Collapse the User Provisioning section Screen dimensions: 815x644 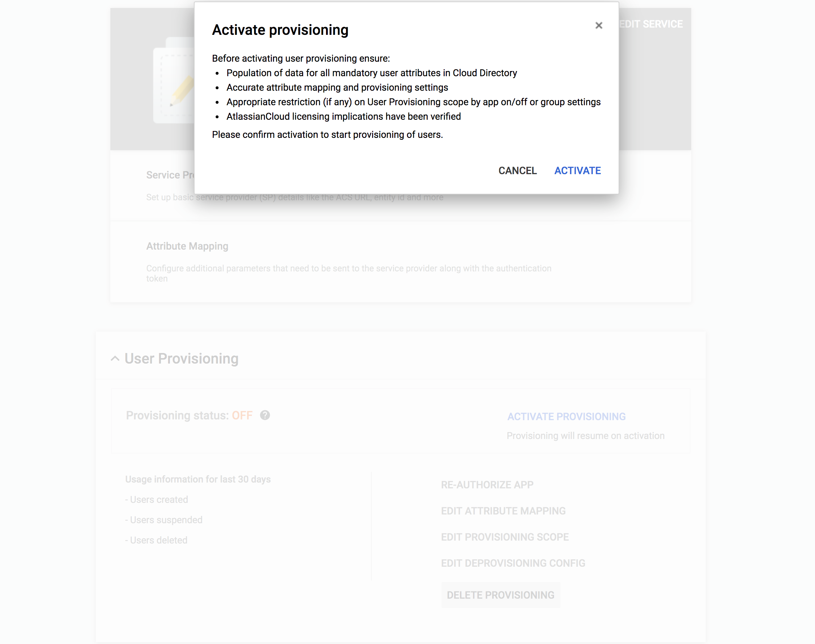tap(116, 358)
